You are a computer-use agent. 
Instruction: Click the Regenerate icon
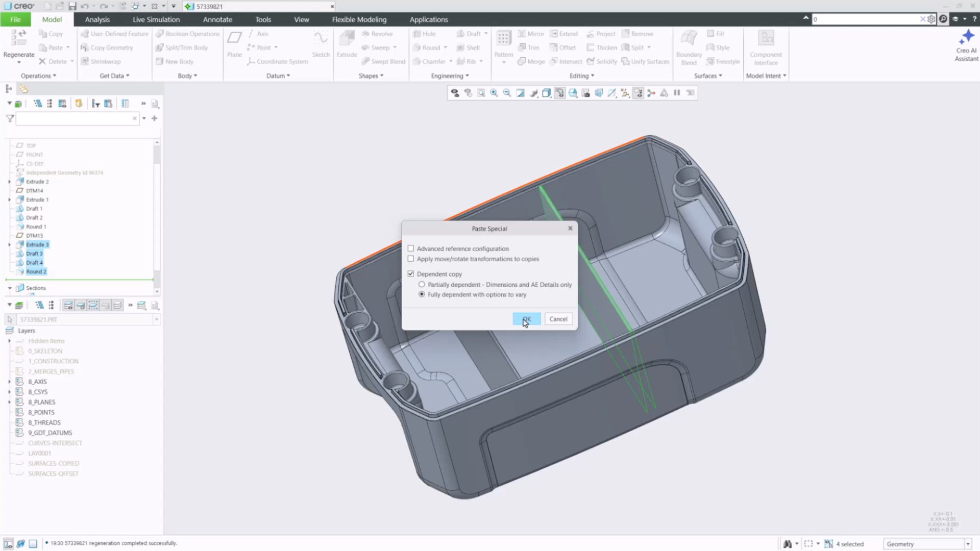tap(18, 39)
